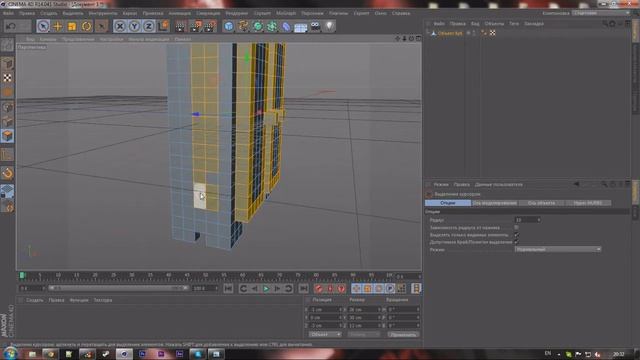
Task: Open the green array modeling icon
Action: [x=272, y=27]
